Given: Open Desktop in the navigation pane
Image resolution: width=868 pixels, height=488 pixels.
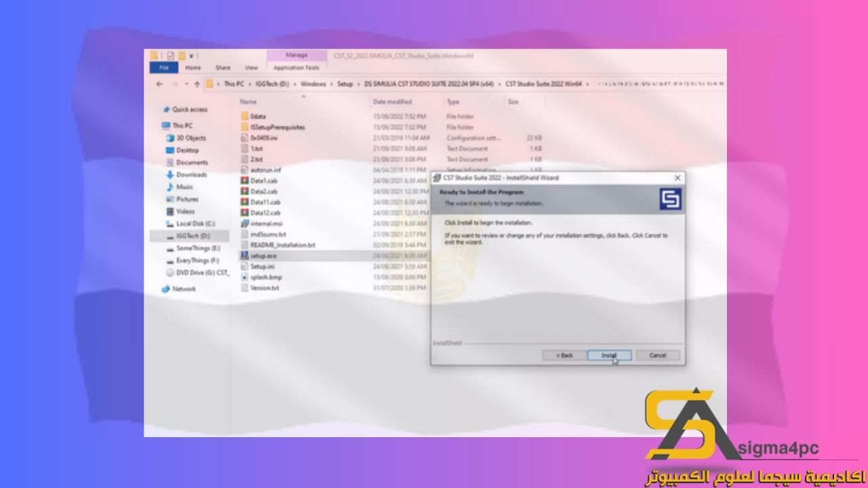Looking at the screenshot, I should click(x=187, y=150).
